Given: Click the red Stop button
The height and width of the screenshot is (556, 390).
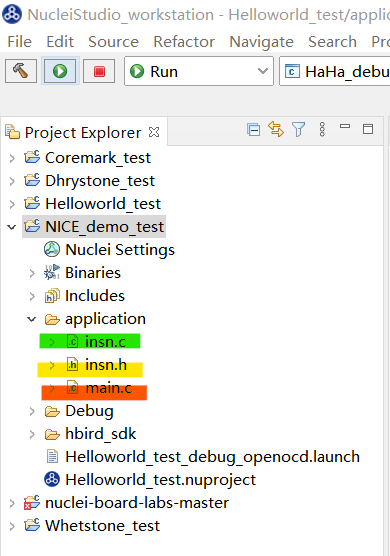Looking at the screenshot, I should 99,71.
